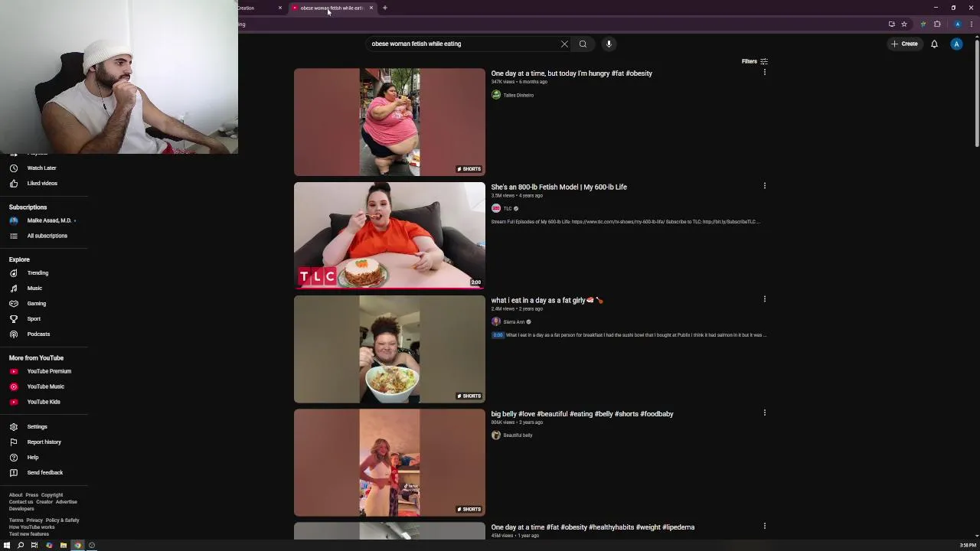Open 'what i eat in a day' thumbnail
The width and height of the screenshot is (980, 551).
point(389,349)
